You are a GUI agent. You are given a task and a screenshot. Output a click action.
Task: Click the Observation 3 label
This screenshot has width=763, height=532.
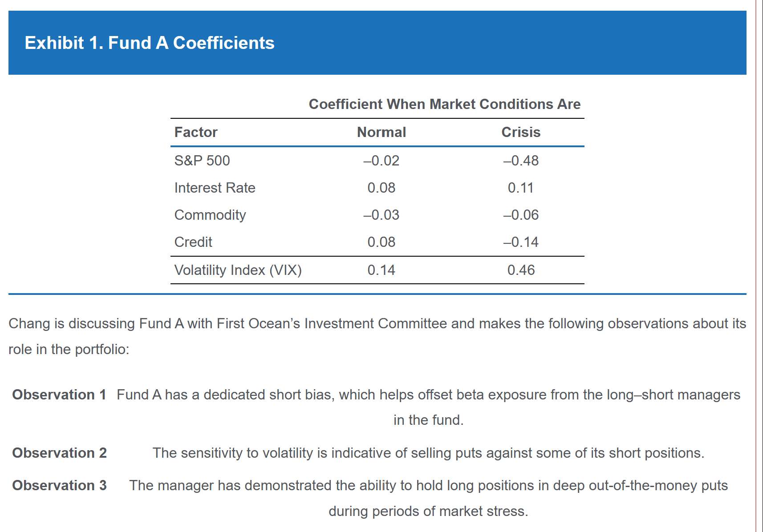click(x=59, y=485)
